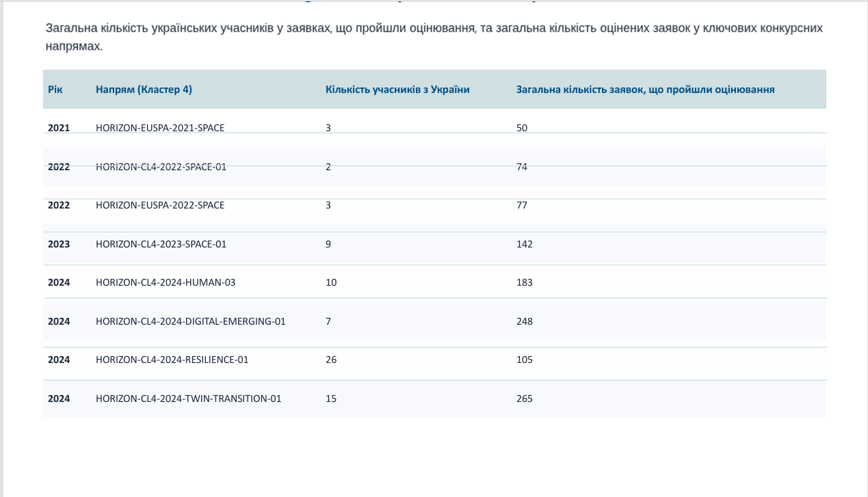
Task: Click "Загальна кількість заявок, що пройшли оцінювання" header
Action: (645, 90)
